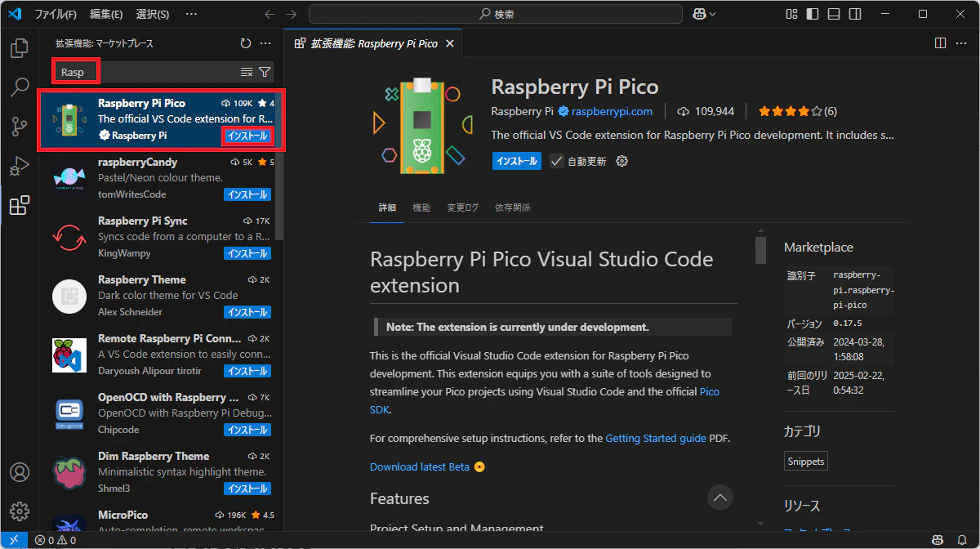Image resolution: width=980 pixels, height=549 pixels.
Task: Select the Raspberry Pi Pico extension editor tab
Action: coord(373,43)
